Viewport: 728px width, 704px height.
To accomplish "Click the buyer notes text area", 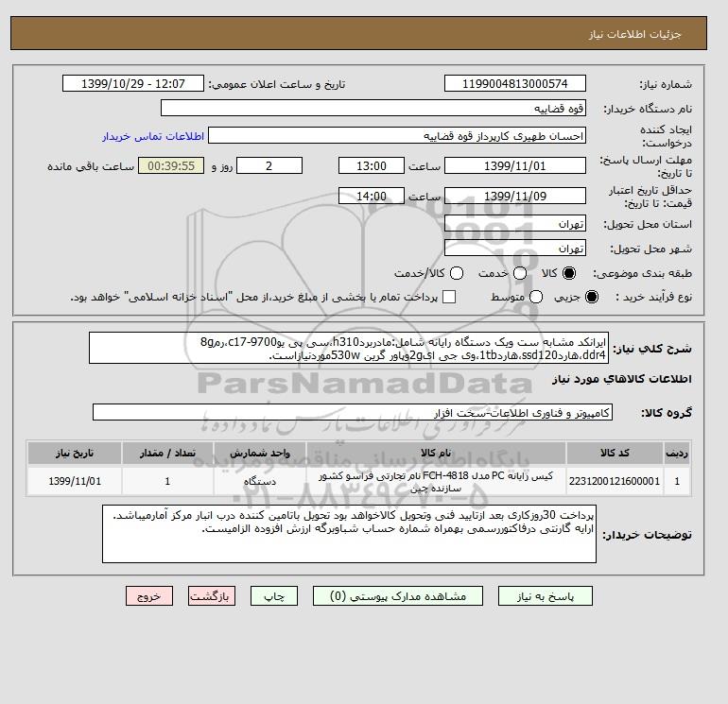I will [x=349, y=534].
